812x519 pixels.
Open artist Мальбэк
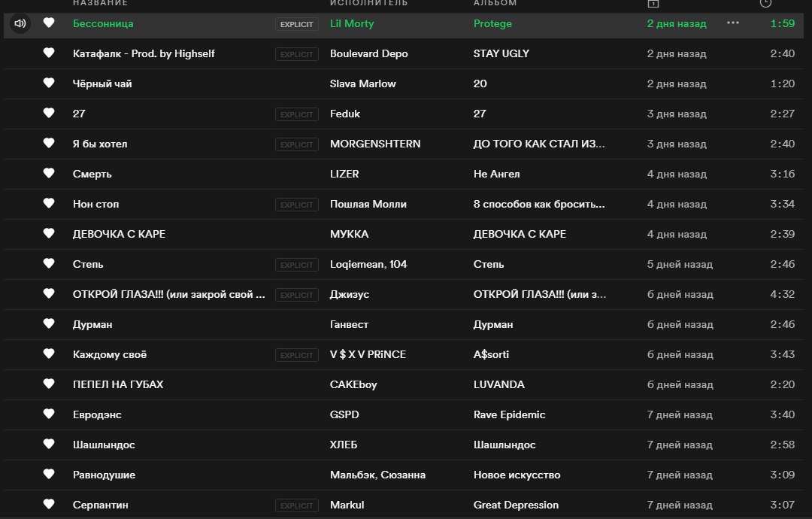pyautogui.click(x=353, y=475)
